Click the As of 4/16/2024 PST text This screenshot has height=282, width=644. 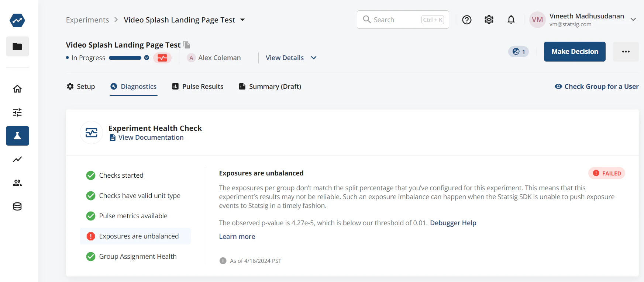click(256, 261)
